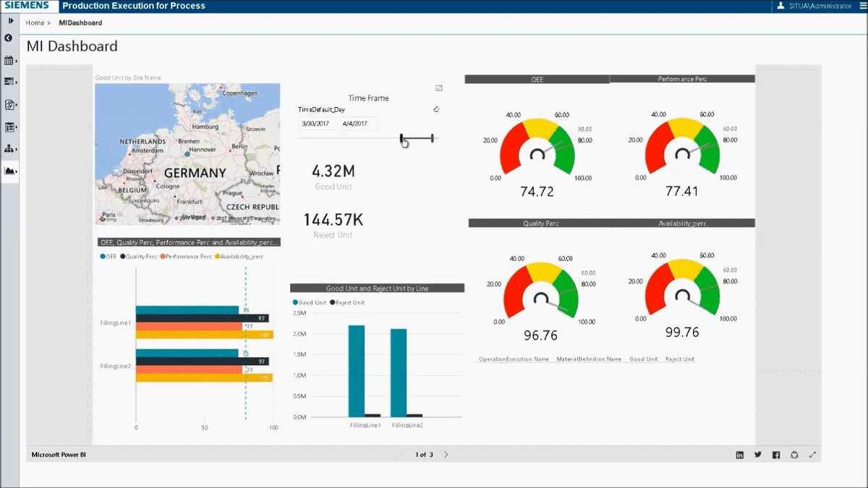Expand the sidebar with the top arrow icon

[x=10, y=21]
